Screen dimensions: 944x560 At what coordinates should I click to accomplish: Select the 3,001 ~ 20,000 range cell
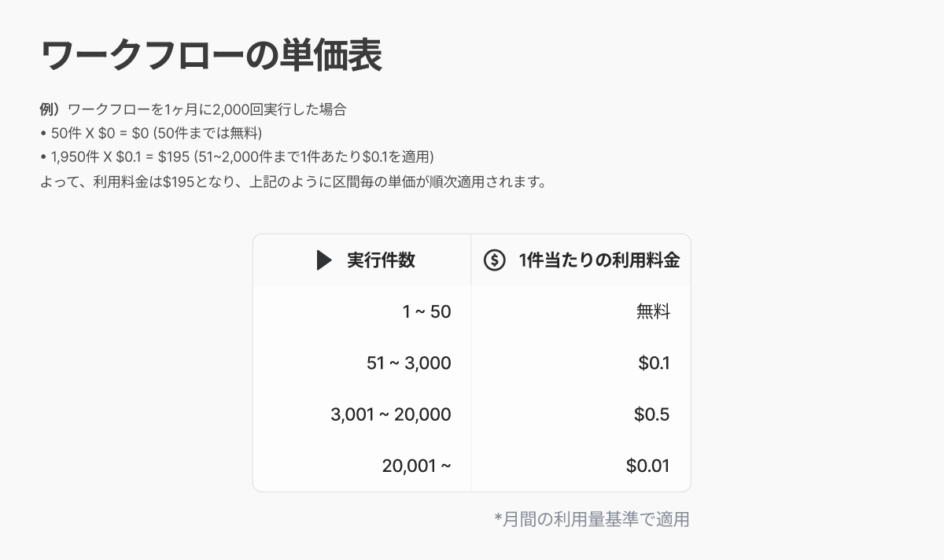[x=391, y=414]
